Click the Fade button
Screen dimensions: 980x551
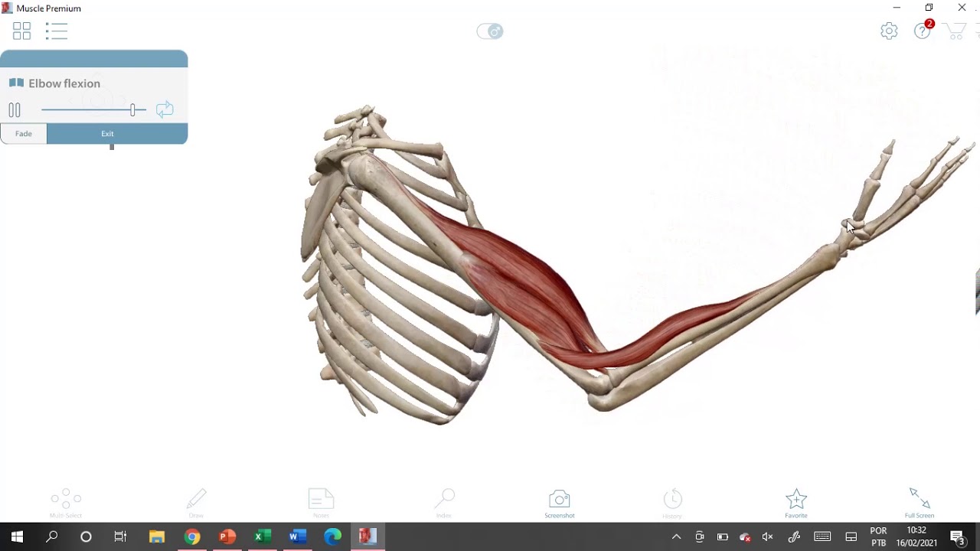24,134
